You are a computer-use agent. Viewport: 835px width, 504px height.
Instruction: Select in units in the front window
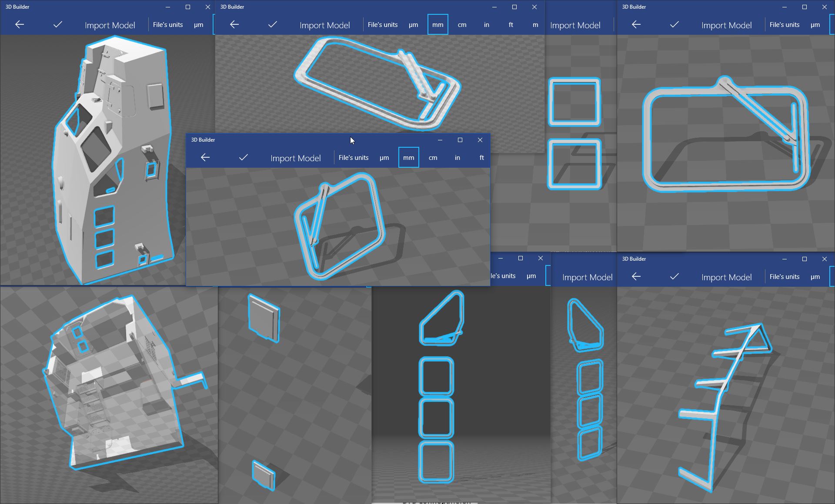pyautogui.click(x=458, y=158)
